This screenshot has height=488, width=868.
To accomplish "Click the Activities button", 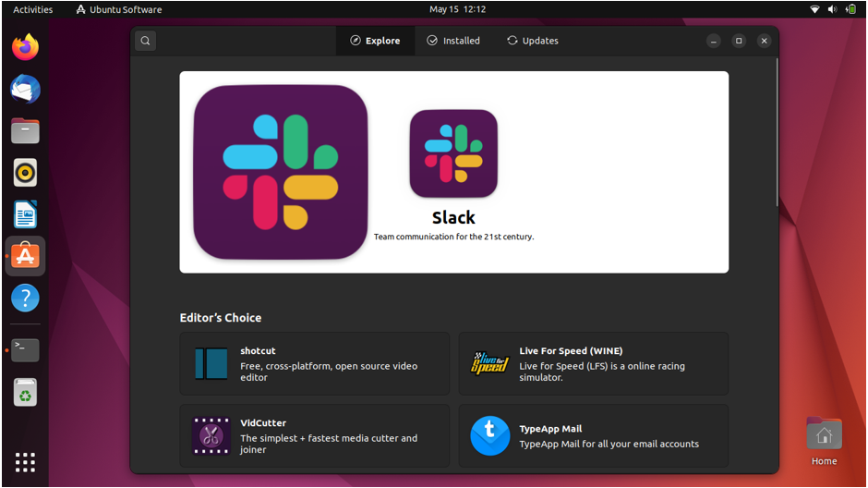I will pyautogui.click(x=32, y=9).
